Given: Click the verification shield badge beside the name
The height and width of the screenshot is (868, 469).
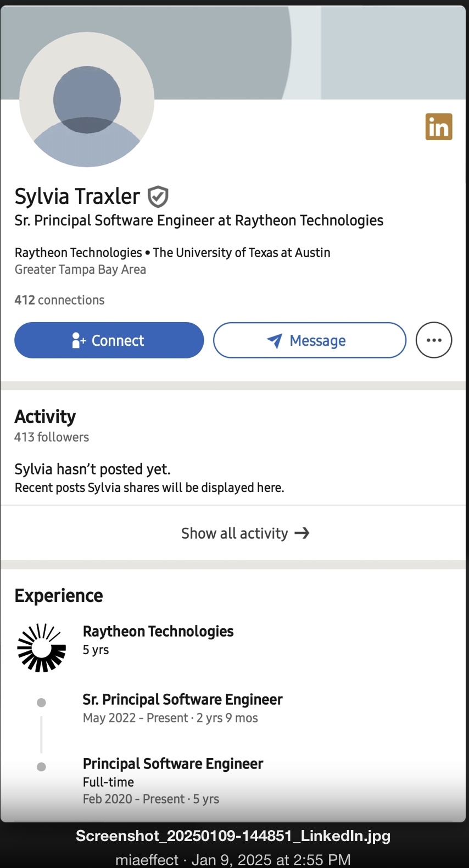Looking at the screenshot, I should (x=158, y=197).
